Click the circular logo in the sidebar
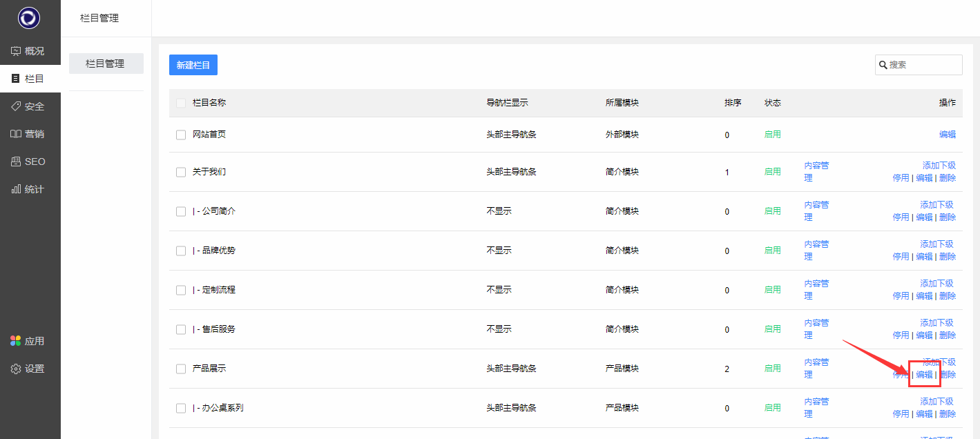Screen dimensions: 980x439 (x=29, y=18)
